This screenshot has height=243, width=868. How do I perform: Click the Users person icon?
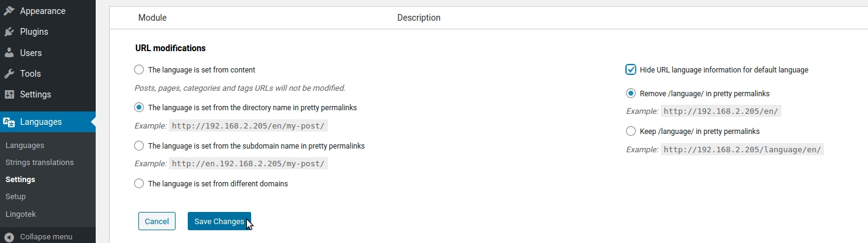pos(9,53)
